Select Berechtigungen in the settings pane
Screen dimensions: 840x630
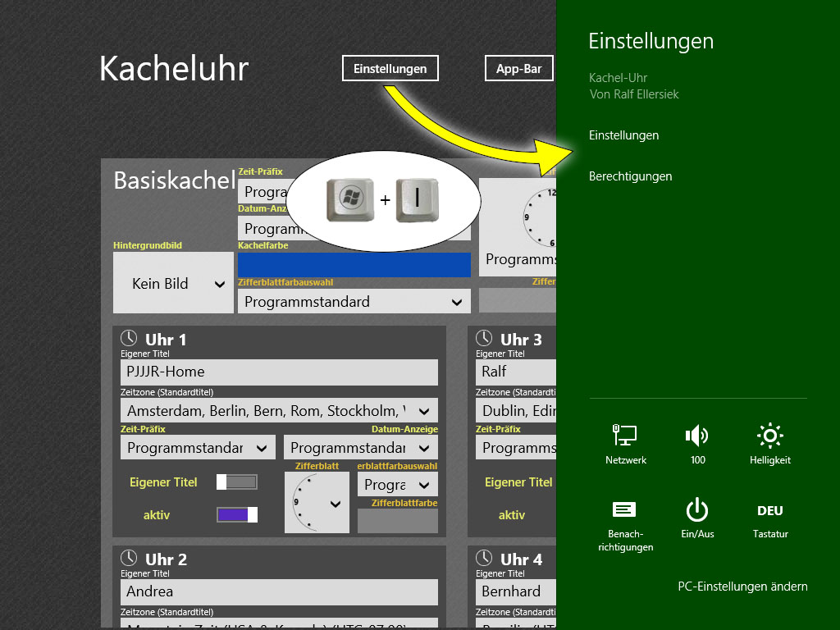pyautogui.click(x=630, y=176)
